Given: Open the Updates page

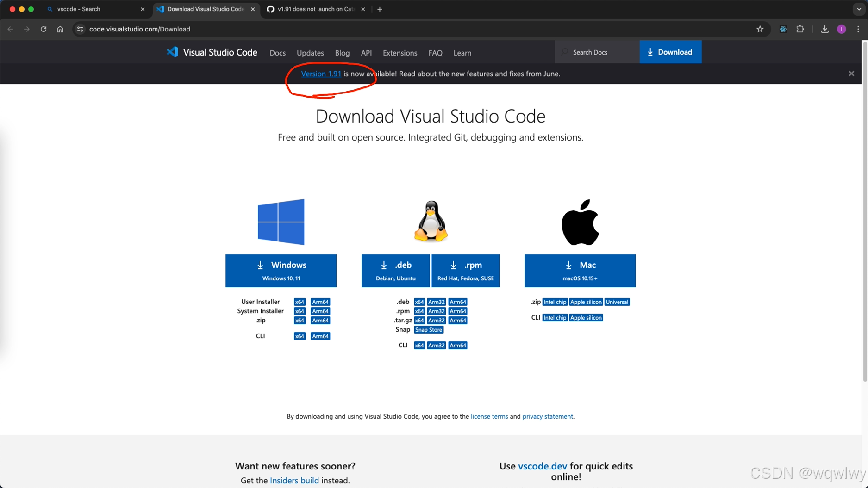Looking at the screenshot, I should pyautogui.click(x=310, y=53).
